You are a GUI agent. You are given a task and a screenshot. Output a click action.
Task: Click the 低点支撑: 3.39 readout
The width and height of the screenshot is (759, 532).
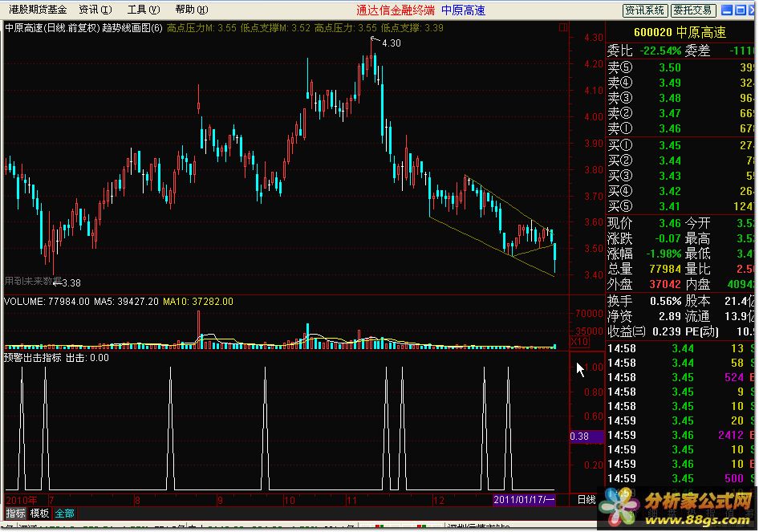[412, 28]
